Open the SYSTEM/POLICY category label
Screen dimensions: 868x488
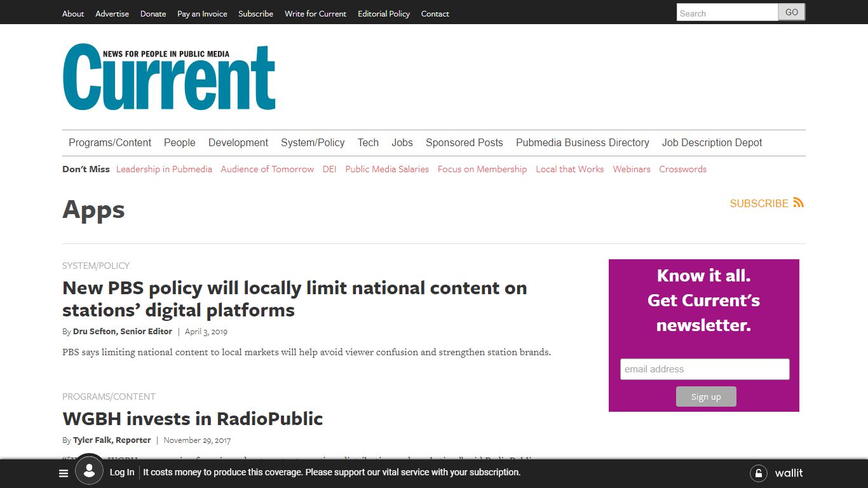[x=96, y=266]
